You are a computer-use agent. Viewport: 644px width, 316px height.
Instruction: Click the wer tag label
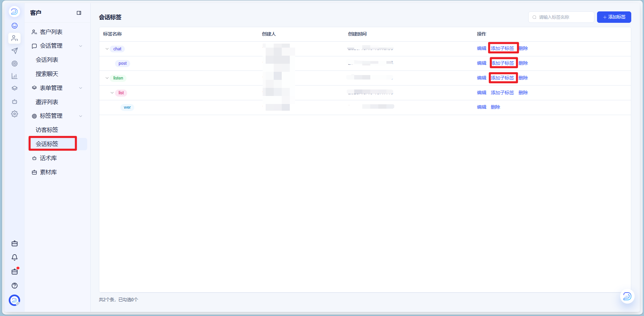[x=127, y=107]
